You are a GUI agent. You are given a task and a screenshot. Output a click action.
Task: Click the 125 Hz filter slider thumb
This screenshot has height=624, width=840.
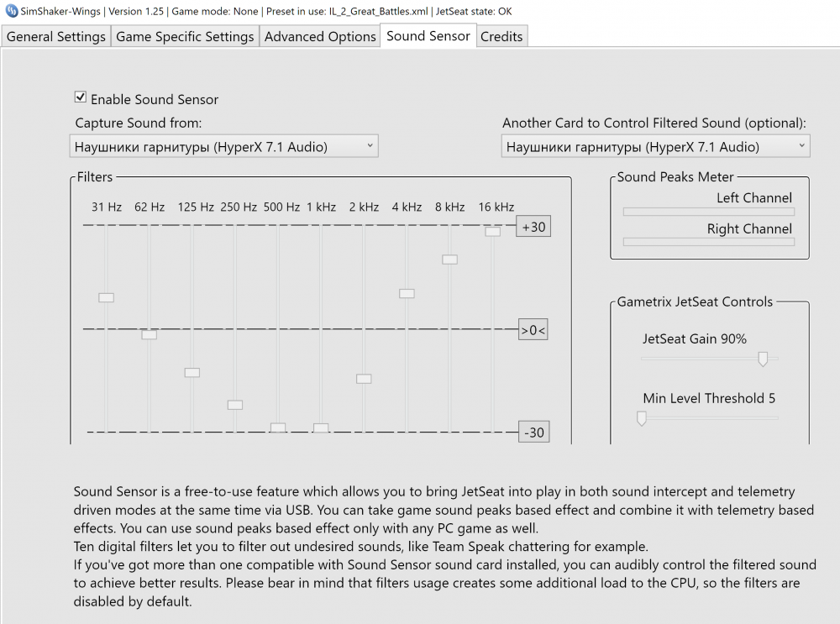[192, 372]
